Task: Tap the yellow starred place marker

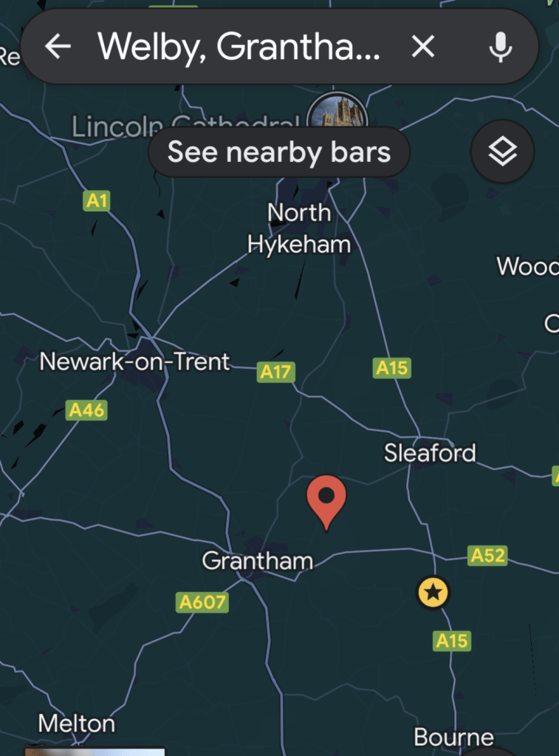Action: pos(433,591)
